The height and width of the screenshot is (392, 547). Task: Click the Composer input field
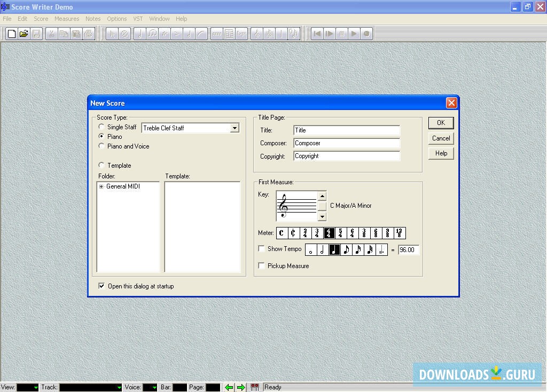[347, 143]
